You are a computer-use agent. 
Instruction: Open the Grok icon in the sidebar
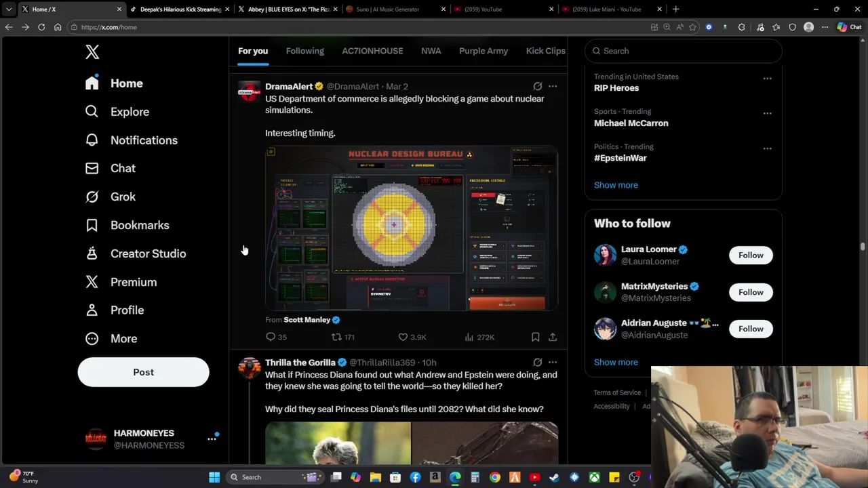pyautogui.click(x=92, y=197)
